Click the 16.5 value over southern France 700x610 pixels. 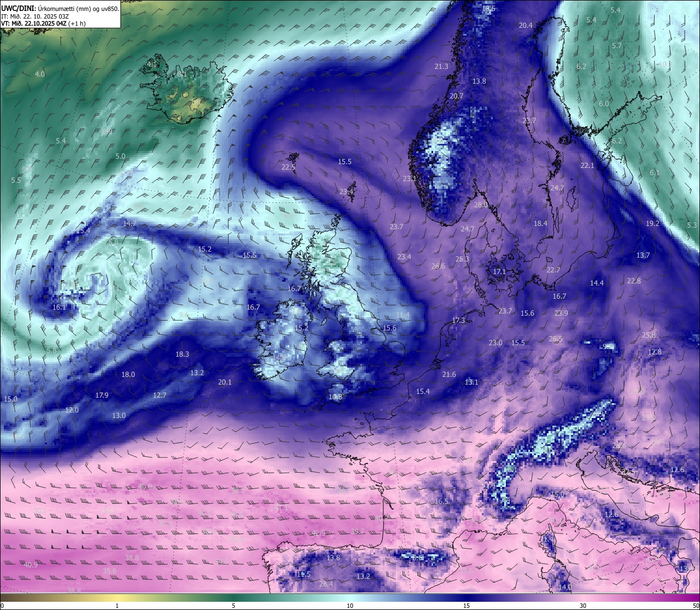coord(441,501)
